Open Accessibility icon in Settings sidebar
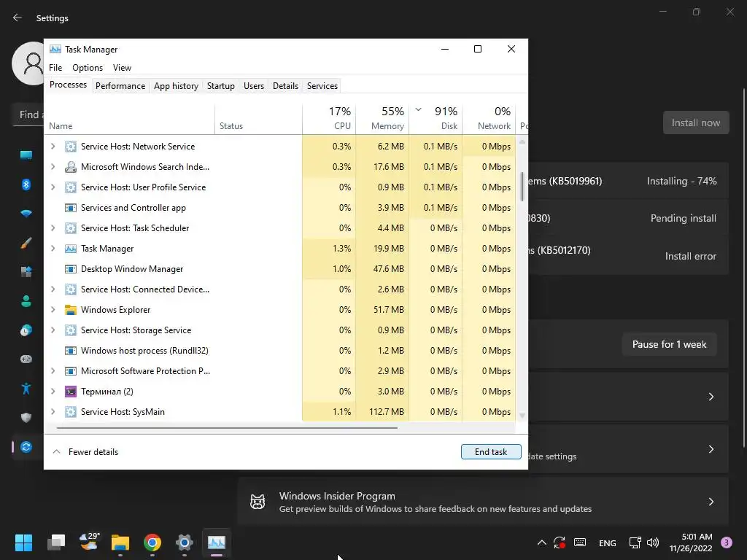 [26, 389]
